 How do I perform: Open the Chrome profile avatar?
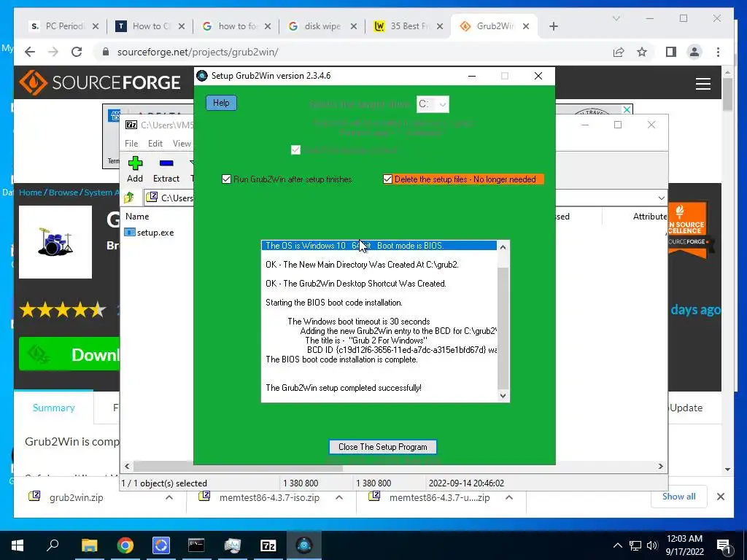coord(694,52)
